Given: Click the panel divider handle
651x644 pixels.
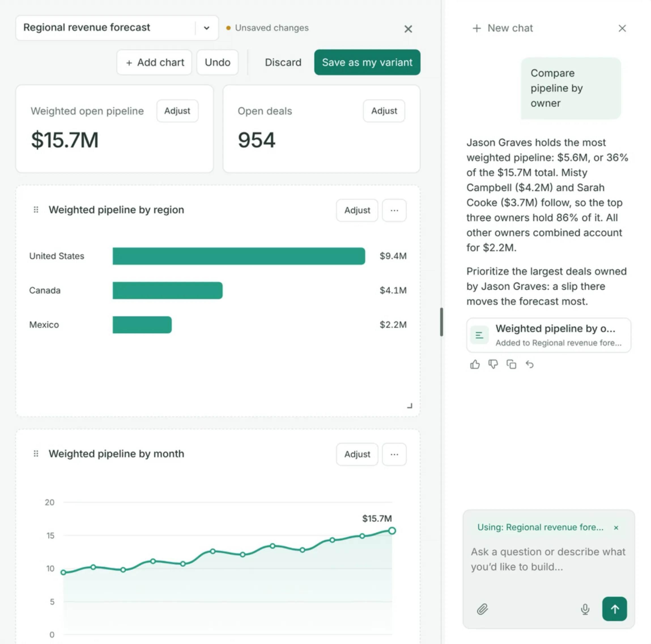Looking at the screenshot, I should [441, 322].
